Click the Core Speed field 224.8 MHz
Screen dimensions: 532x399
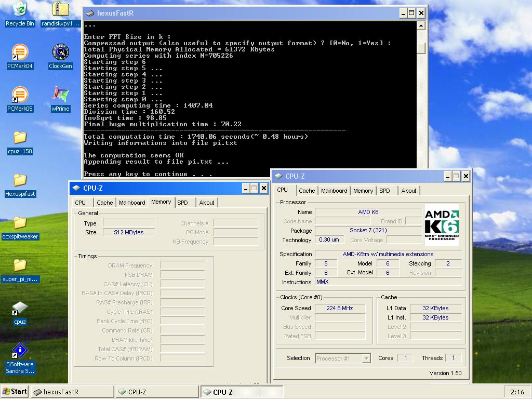pos(340,308)
